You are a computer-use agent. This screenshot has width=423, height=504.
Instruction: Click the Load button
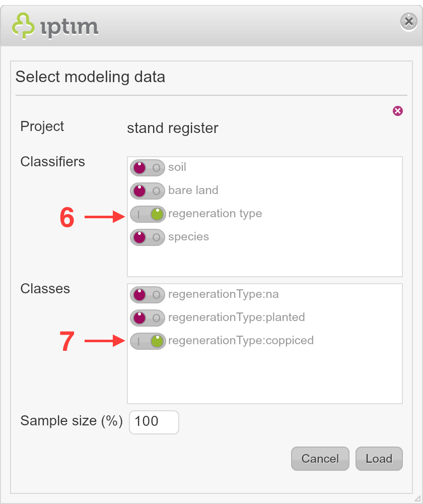[x=379, y=459]
